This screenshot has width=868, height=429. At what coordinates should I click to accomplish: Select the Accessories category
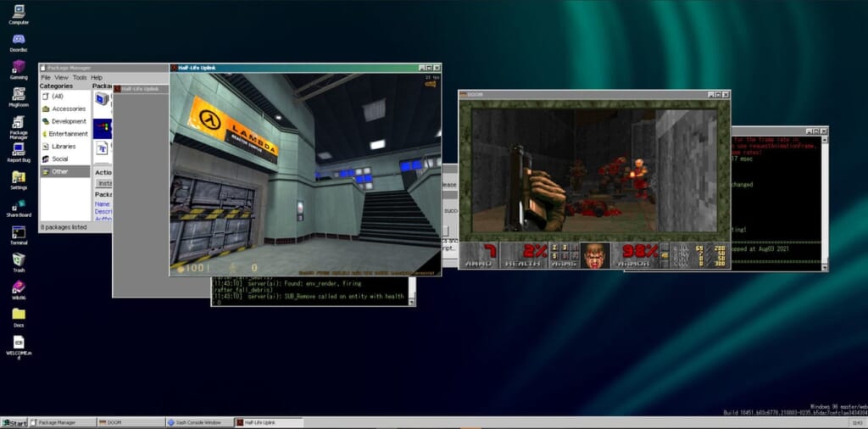point(68,109)
